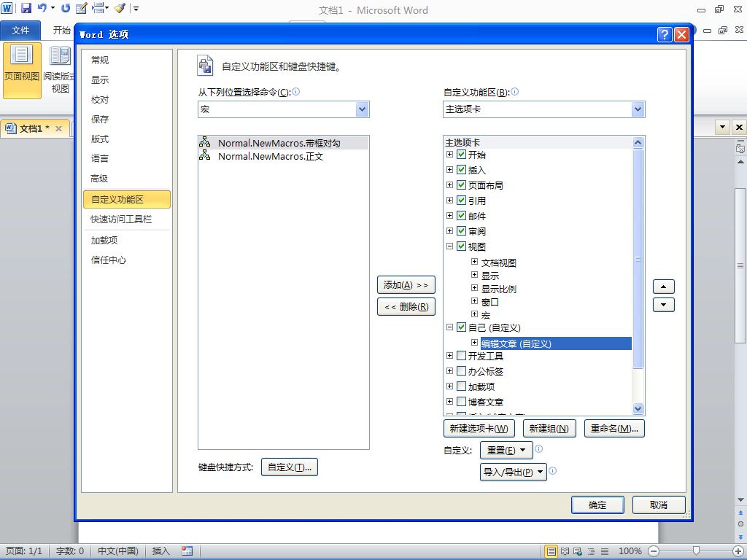Uncheck the 视图 tab checkbox
Viewport: 747px width, 560px height.
(461, 246)
